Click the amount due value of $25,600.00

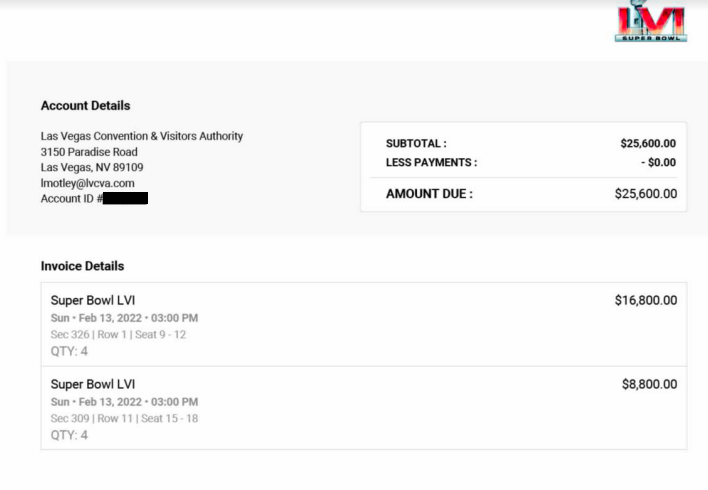click(x=645, y=194)
